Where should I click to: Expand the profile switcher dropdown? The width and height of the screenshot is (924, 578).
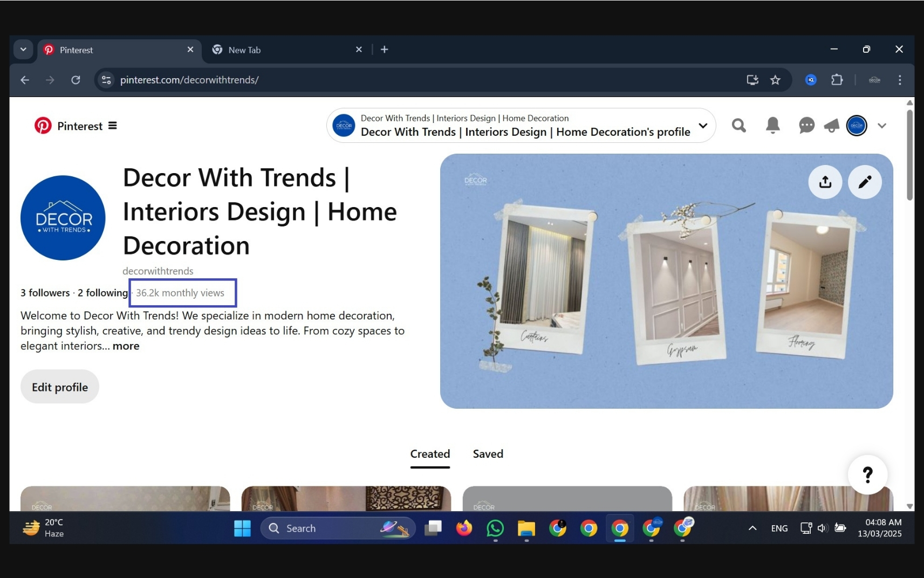(703, 126)
